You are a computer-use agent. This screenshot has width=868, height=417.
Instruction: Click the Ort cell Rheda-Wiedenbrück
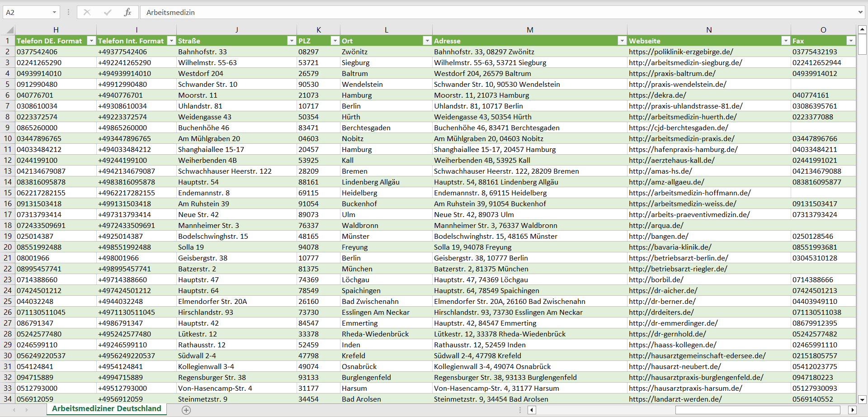387,334
